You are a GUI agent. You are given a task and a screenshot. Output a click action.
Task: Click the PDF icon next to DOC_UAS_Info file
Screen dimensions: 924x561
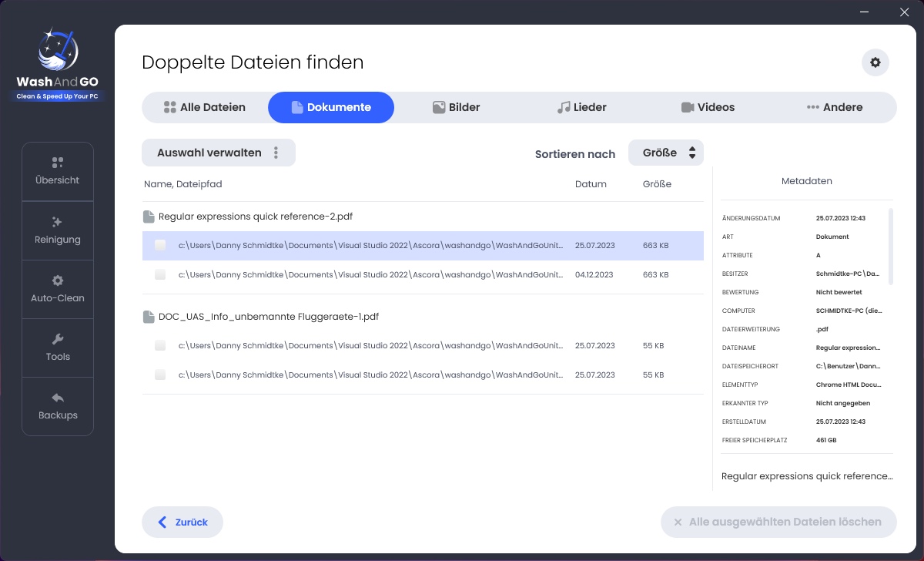pos(149,317)
